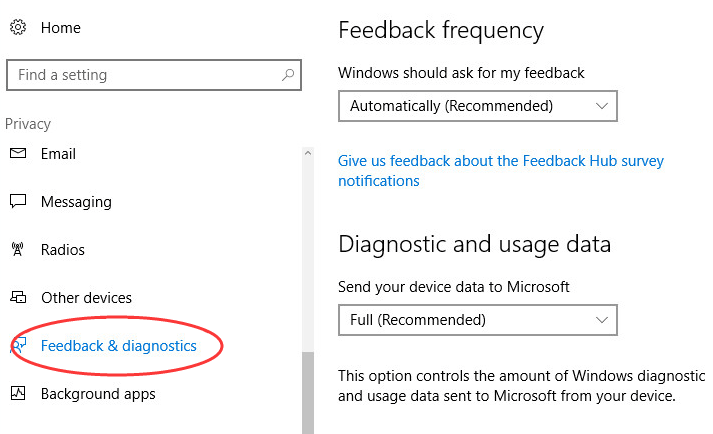Click the Feedback & diagnostics person icon
The width and height of the screenshot is (713, 434).
coord(18,345)
